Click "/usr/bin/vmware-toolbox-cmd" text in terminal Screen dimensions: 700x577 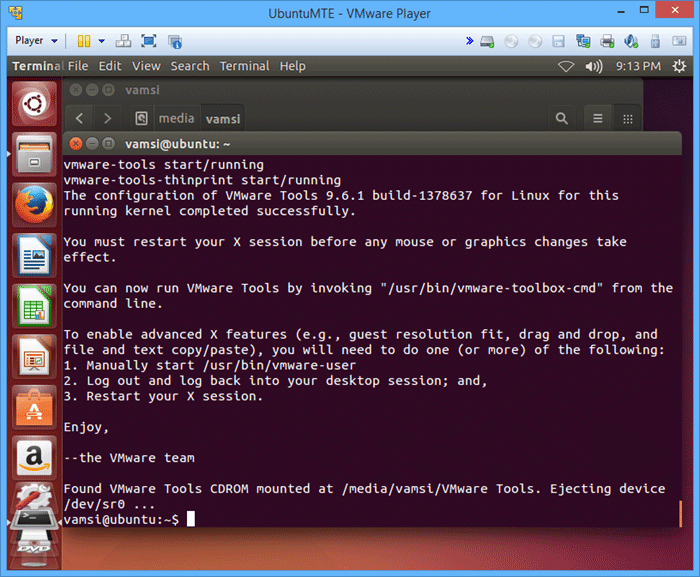coord(492,288)
